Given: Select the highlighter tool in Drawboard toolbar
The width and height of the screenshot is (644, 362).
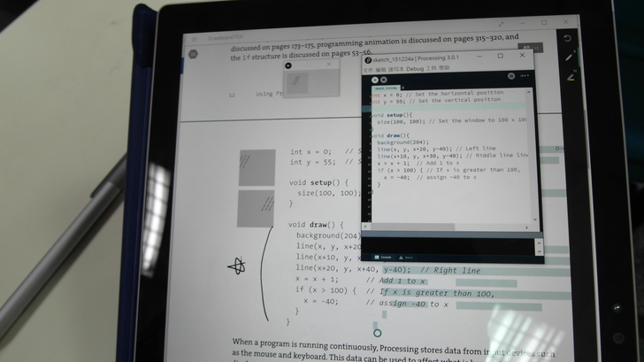Looking at the screenshot, I should coord(571,77).
